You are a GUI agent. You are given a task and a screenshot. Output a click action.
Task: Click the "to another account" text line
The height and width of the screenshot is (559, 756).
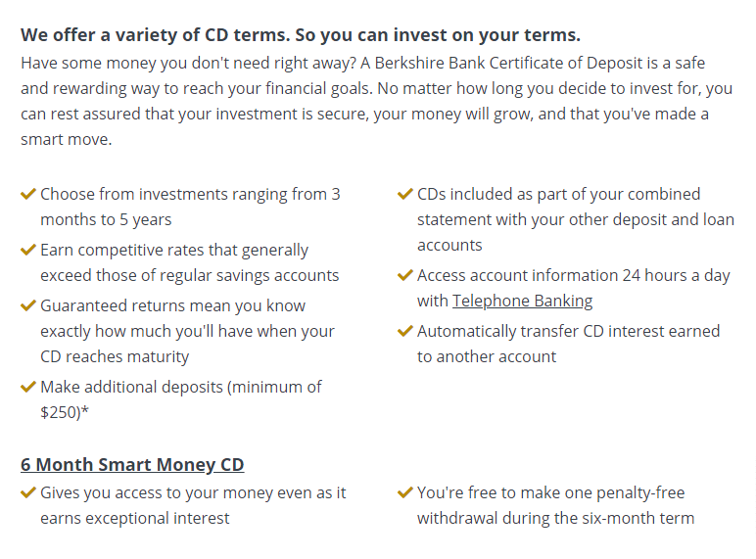pos(487,356)
